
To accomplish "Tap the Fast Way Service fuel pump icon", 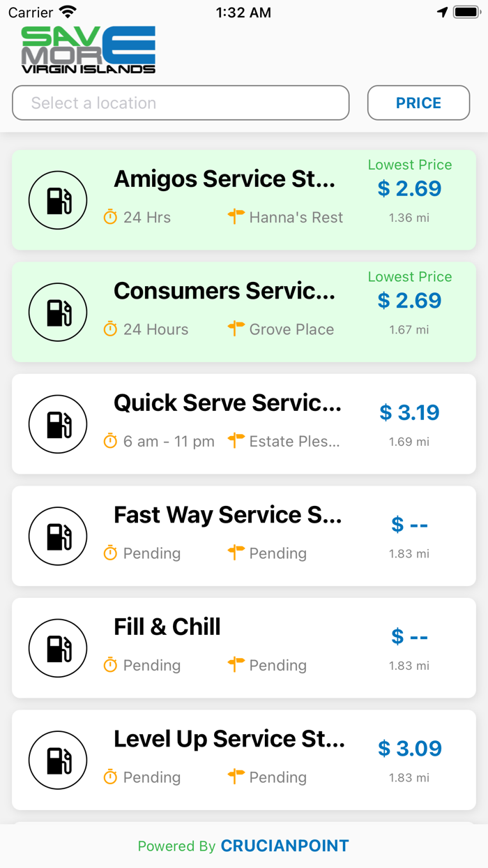I will [x=58, y=537].
